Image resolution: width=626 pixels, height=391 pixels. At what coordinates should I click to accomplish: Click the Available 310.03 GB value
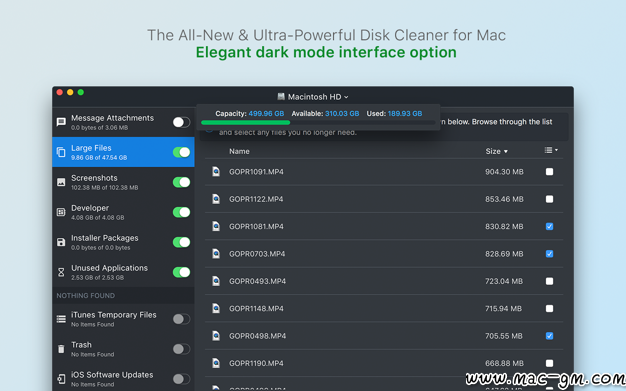tap(342, 113)
